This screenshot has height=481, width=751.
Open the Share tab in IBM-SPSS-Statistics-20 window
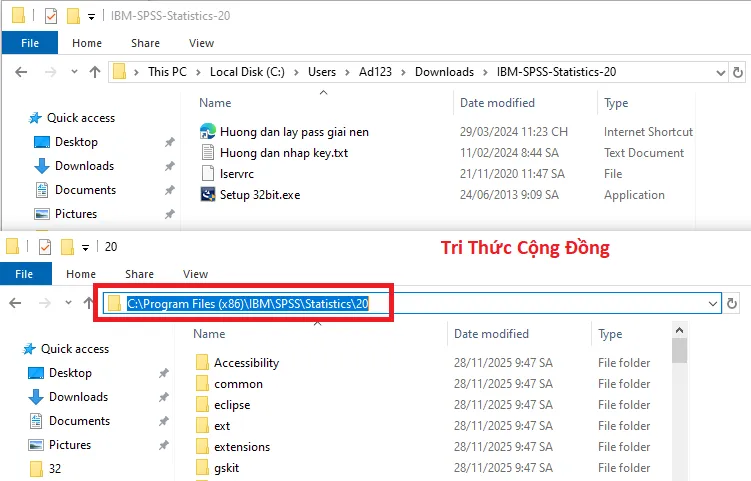145,43
